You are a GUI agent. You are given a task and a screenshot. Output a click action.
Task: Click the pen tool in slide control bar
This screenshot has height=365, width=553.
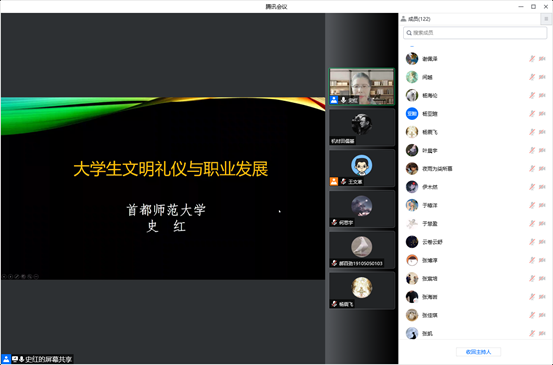click(x=17, y=276)
